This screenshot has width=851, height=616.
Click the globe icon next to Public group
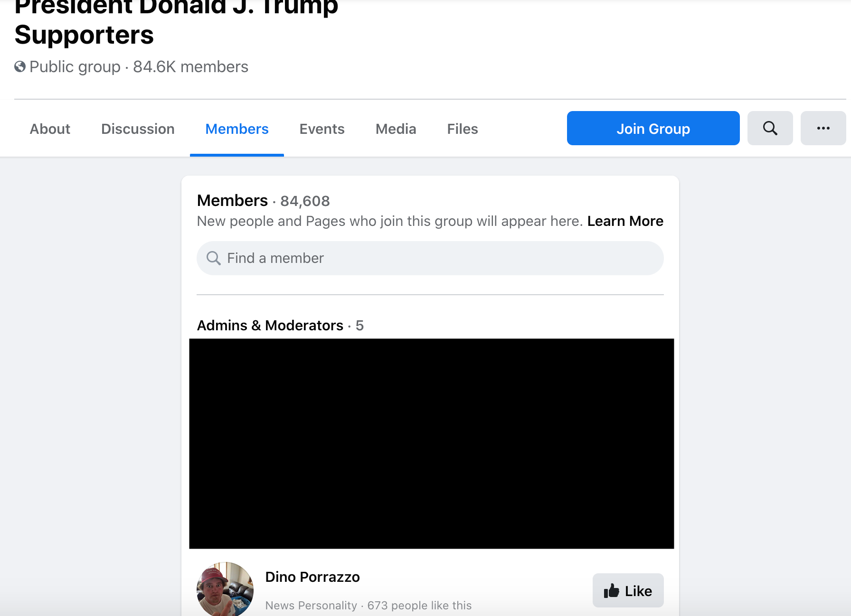19,66
